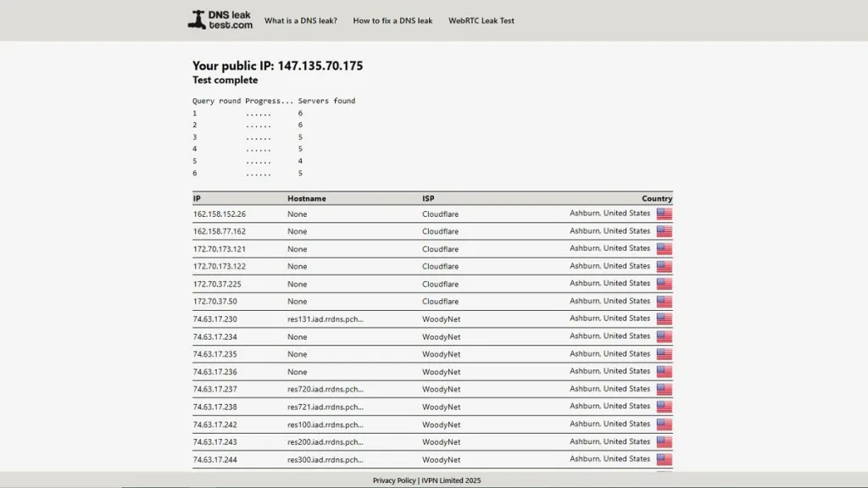This screenshot has width=868, height=488.
Task: Click the Country column header
Action: click(x=656, y=198)
